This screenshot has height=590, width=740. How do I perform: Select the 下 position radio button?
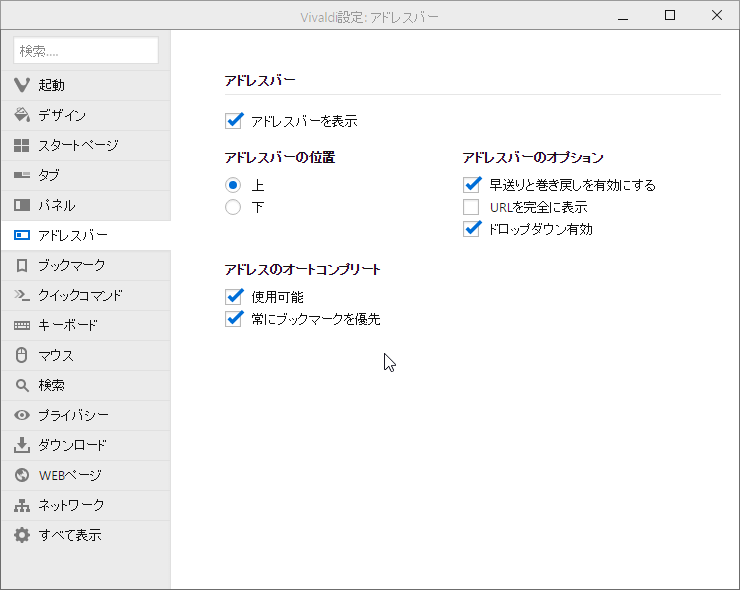tap(233, 207)
